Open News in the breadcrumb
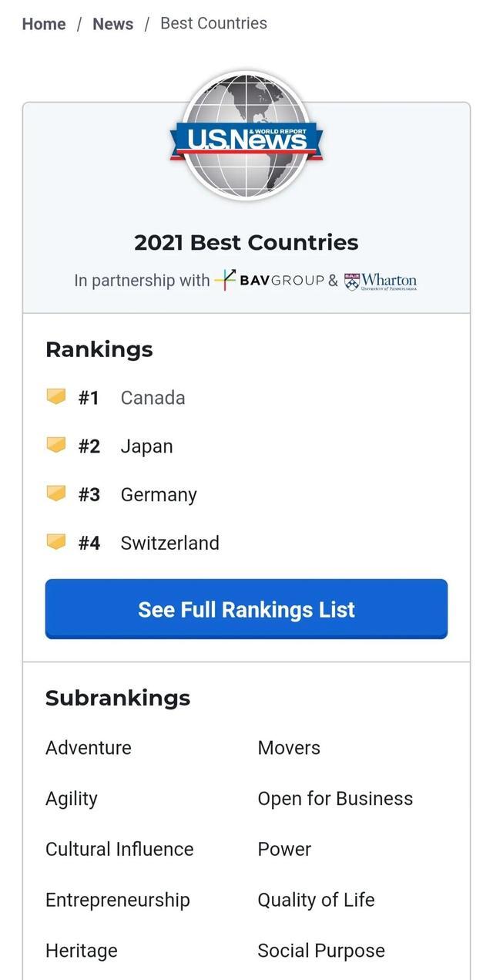 click(x=112, y=24)
